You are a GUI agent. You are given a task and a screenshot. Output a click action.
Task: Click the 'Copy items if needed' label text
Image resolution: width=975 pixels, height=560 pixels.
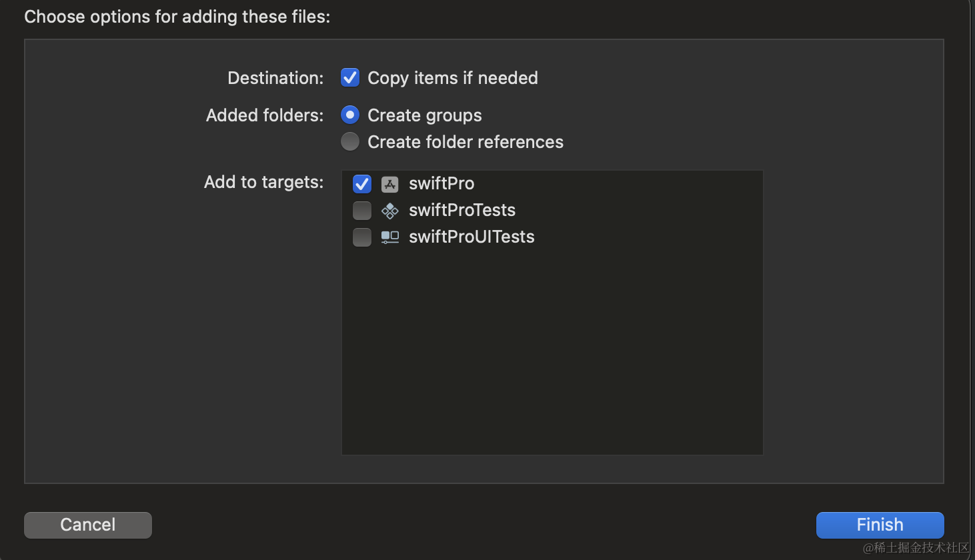pyautogui.click(x=453, y=78)
